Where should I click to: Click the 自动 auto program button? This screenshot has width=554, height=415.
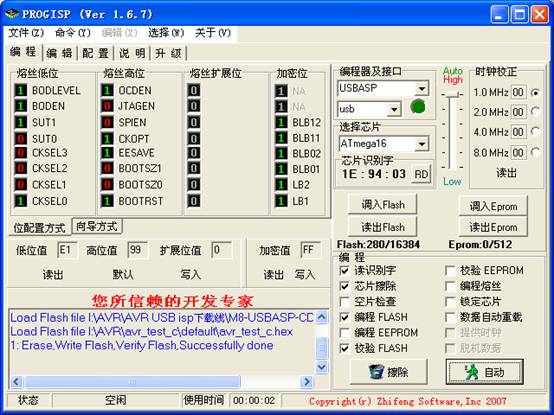pyautogui.click(x=484, y=372)
